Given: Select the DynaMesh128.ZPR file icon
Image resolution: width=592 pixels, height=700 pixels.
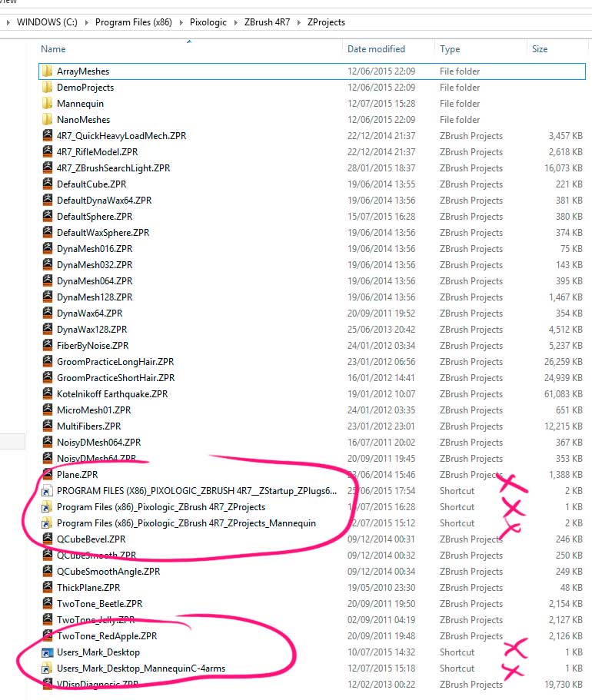Looking at the screenshot, I should 47,297.
